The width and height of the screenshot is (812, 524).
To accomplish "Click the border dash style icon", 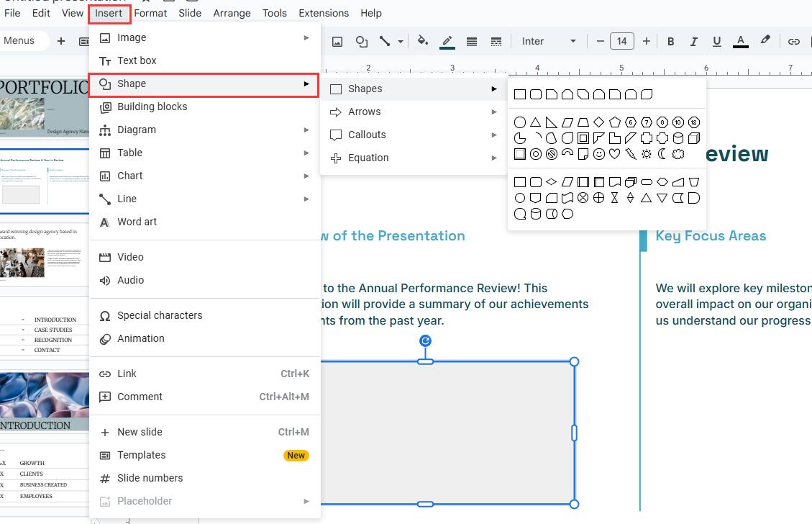I will tap(496, 42).
